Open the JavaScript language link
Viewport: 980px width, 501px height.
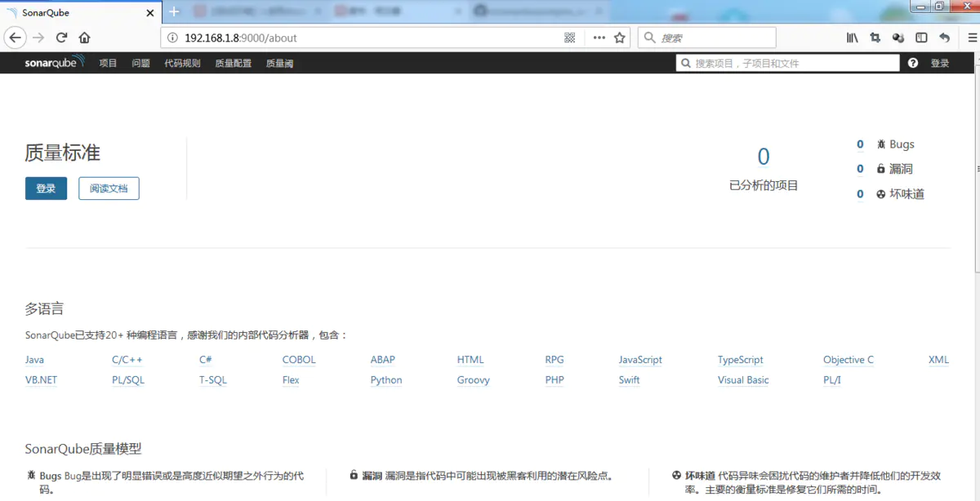tap(640, 360)
